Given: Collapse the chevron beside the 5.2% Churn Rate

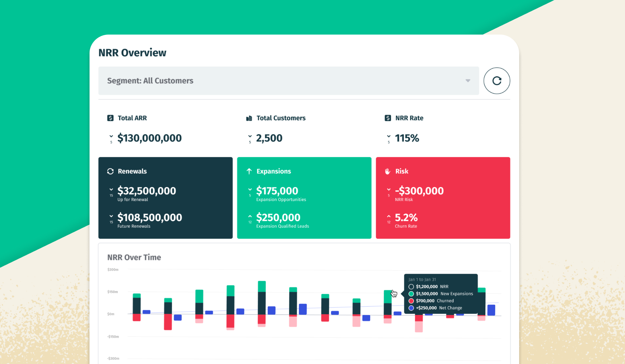Looking at the screenshot, I should coord(388,215).
